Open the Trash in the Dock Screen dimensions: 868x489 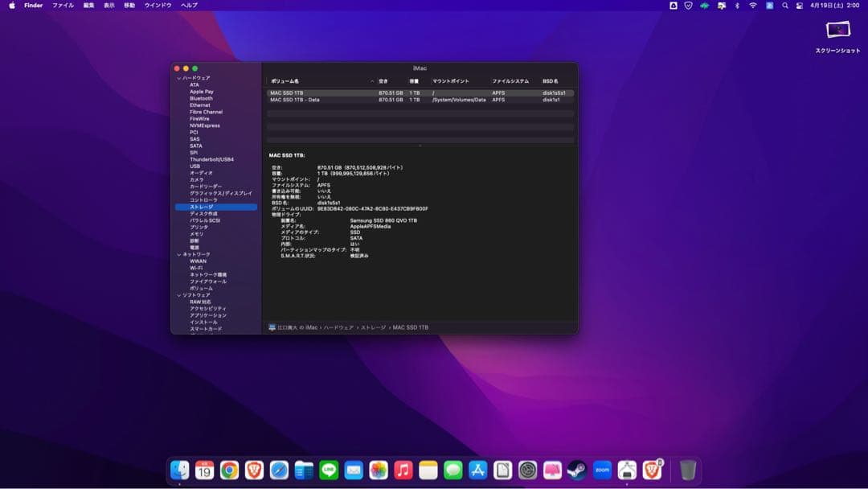pyautogui.click(x=687, y=471)
